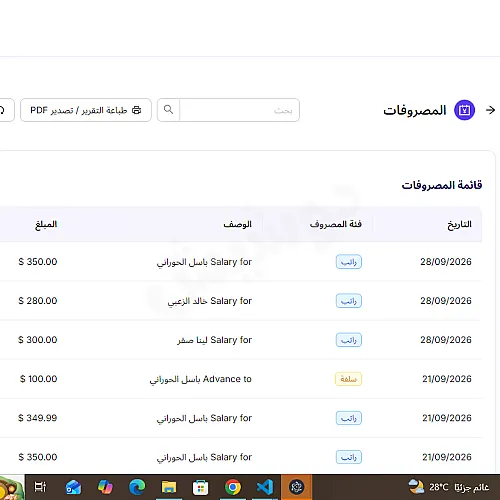Click the magnifier search icon
Screen dimensions: 500x500
(169, 110)
